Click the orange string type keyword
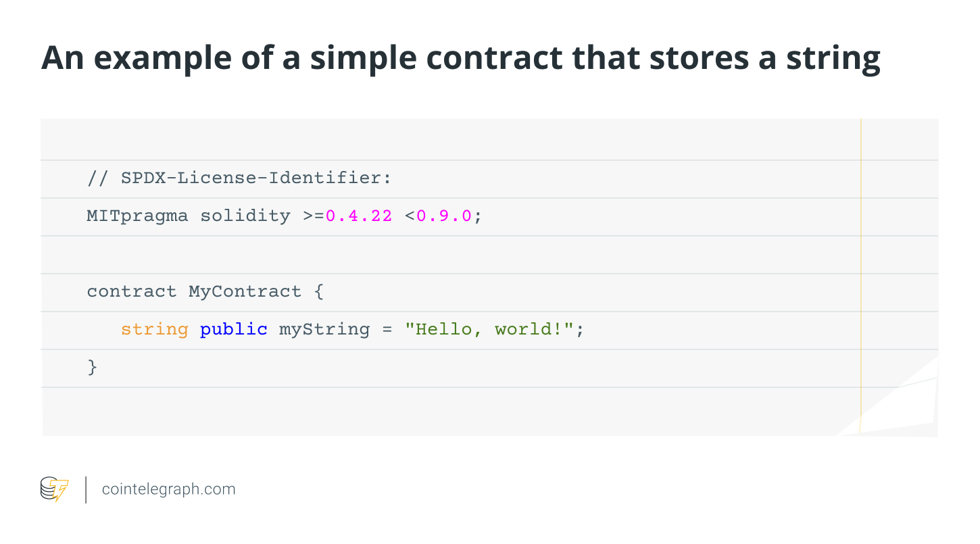 [x=154, y=330]
